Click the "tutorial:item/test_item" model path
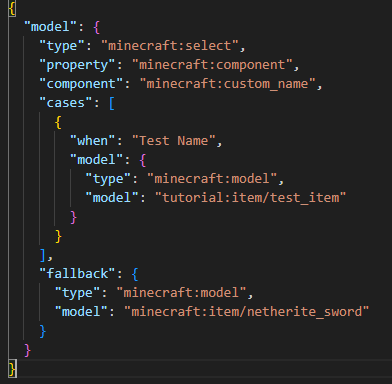The width and height of the screenshot is (392, 384). [251, 198]
